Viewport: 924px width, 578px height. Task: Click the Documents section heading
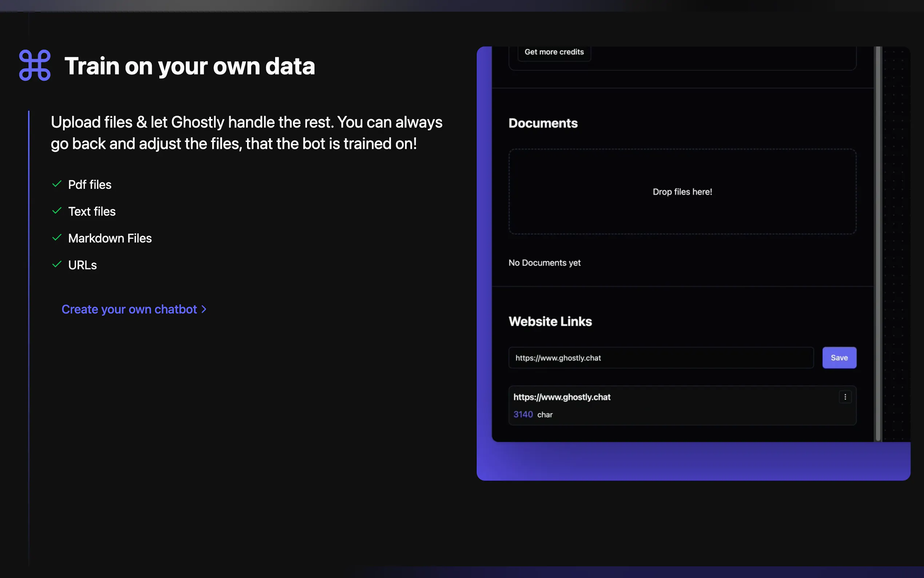[543, 123]
